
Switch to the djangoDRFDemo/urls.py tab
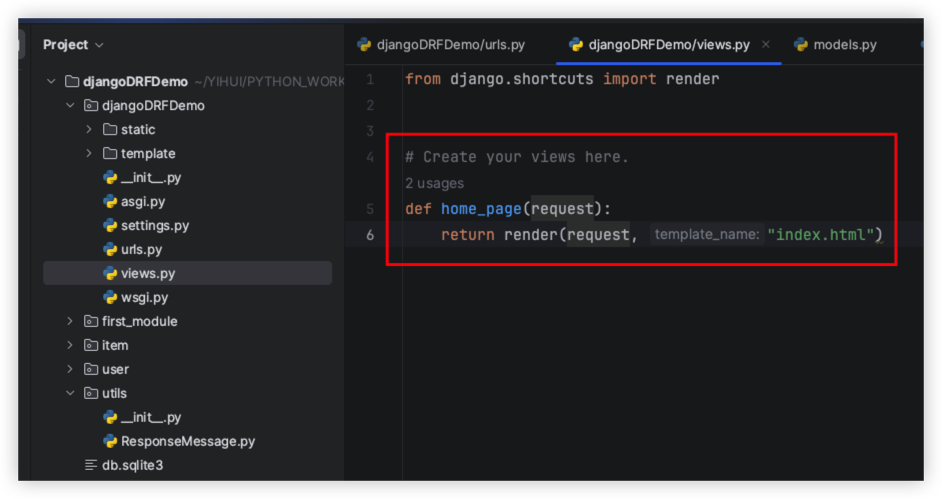click(441, 45)
